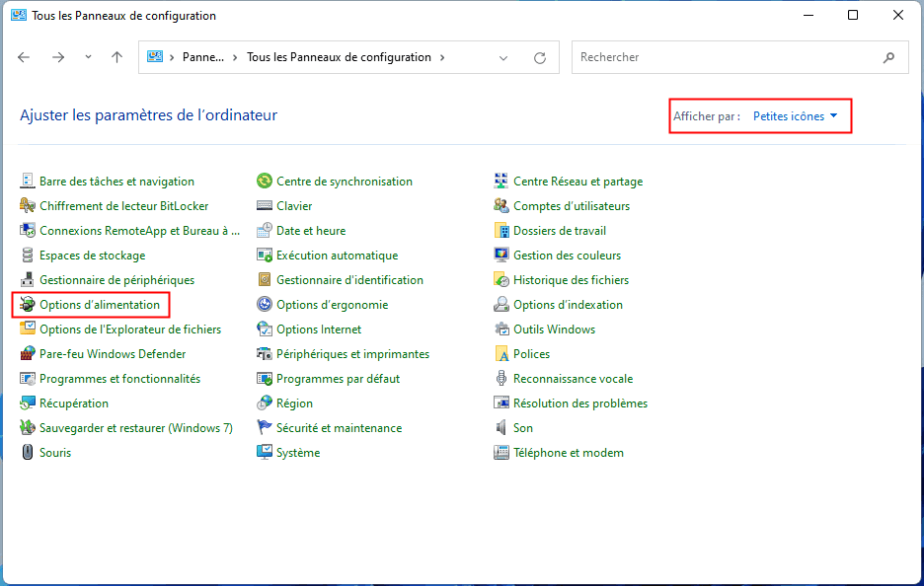Expand the recent locations chevron in navigation
Image resolution: width=924 pixels, height=586 pixels.
click(x=89, y=57)
